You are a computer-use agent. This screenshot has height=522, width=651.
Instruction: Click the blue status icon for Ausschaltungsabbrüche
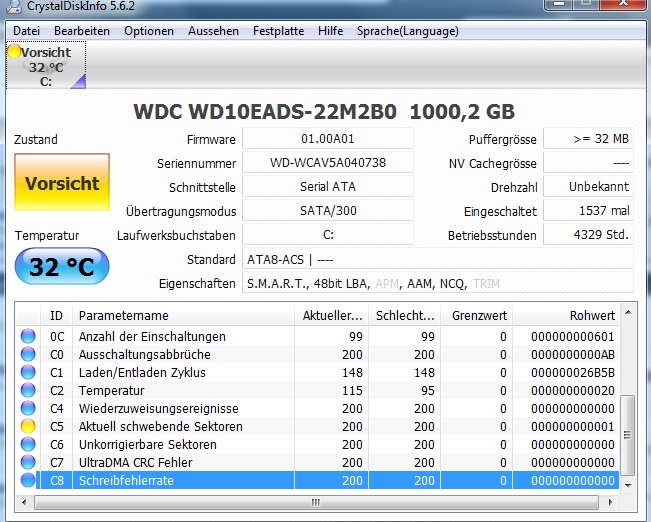[28, 354]
